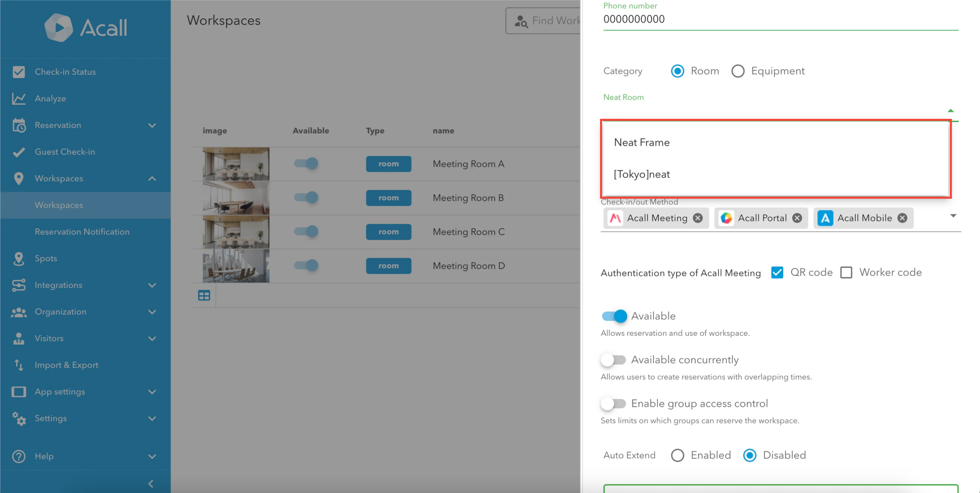Check the QR code checkbox

tap(777, 272)
